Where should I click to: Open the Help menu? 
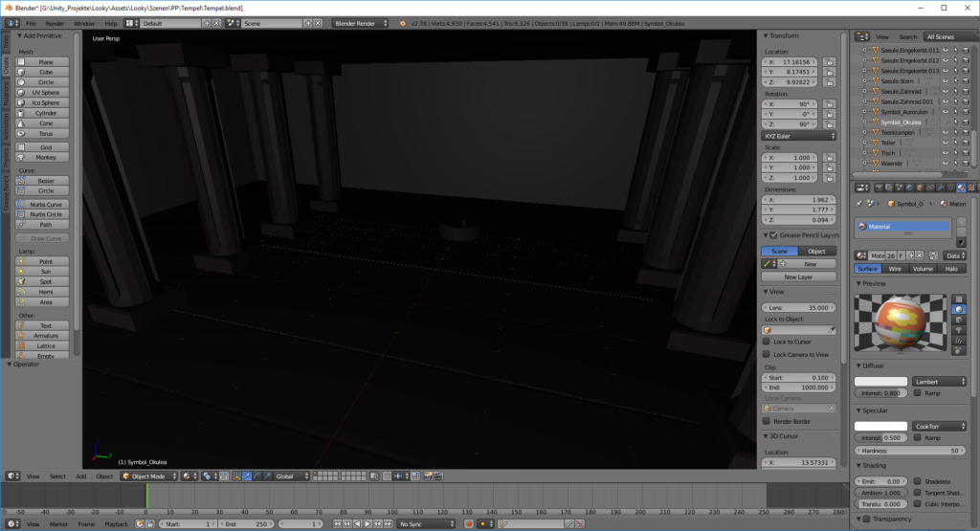(x=111, y=23)
